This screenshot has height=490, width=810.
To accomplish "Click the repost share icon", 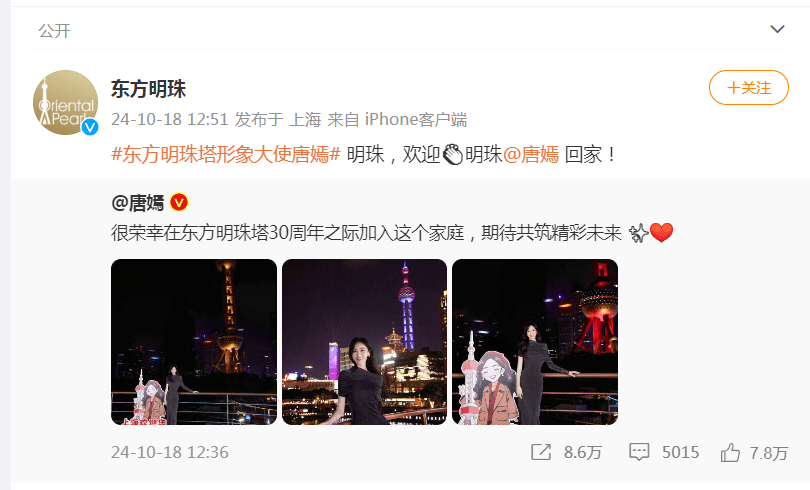I will (x=541, y=452).
